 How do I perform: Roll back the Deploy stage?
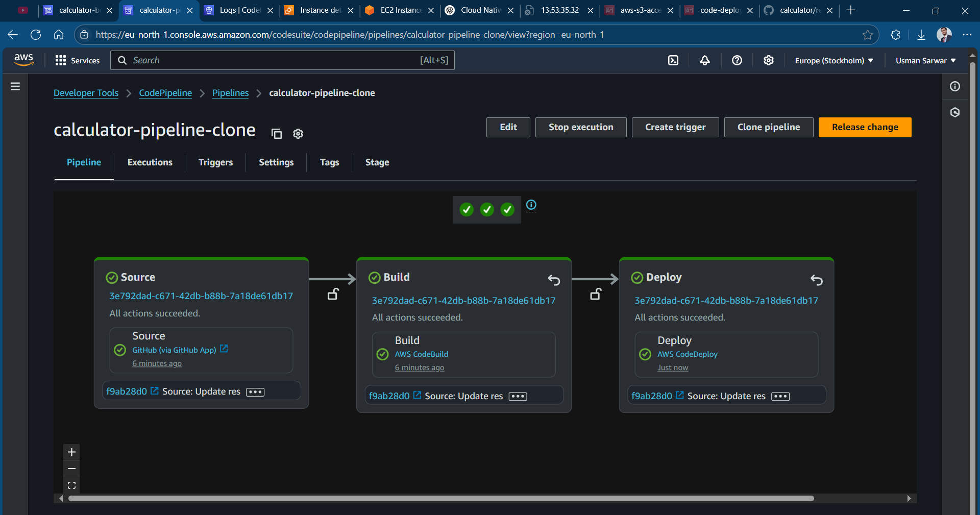pos(817,280)
